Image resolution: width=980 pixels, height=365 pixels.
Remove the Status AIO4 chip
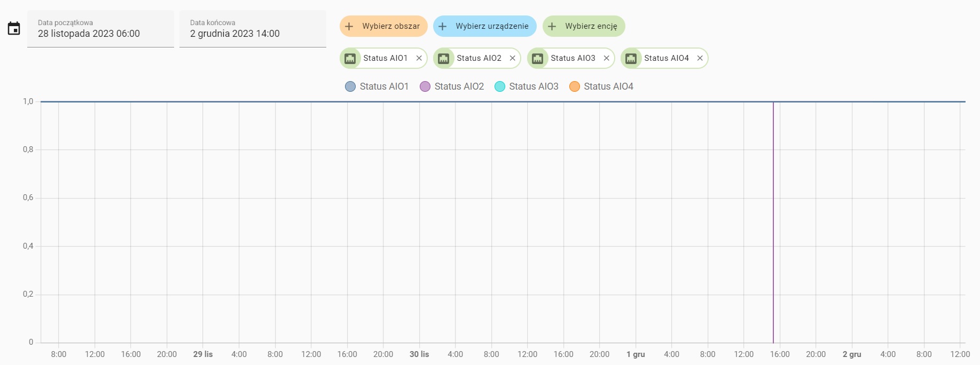coord(700,59)
